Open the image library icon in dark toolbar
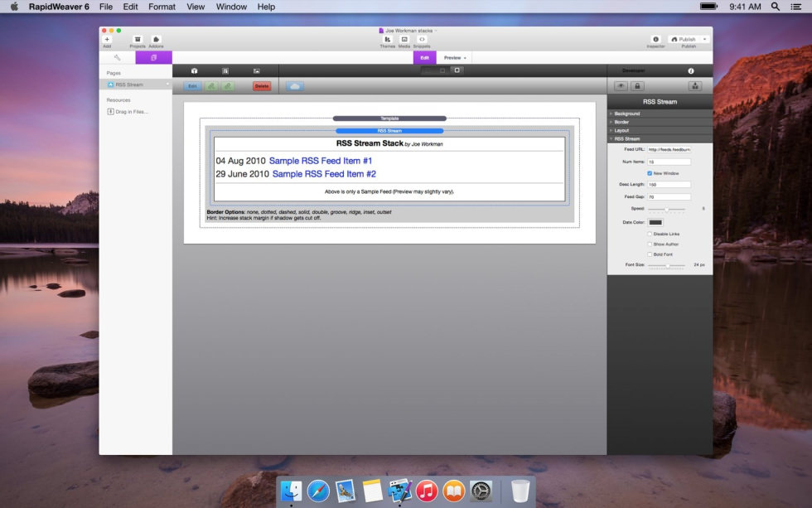Viewport: 812px width, 508px height. point(256,71)
